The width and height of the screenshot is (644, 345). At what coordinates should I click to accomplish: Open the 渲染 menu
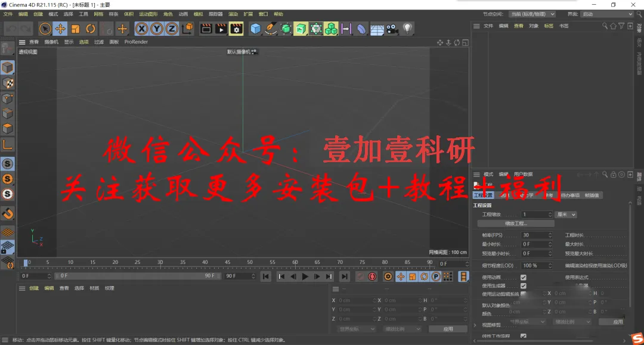(233, 14)
